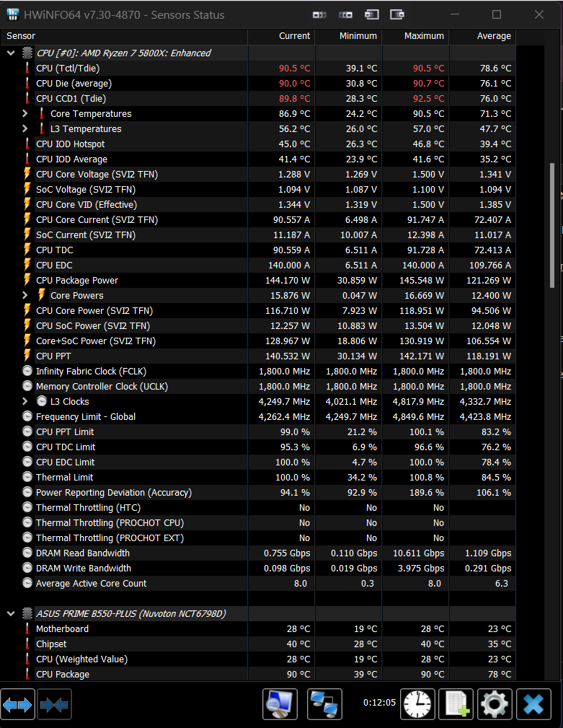The width and height of the screenshot is (563, 728).
Task: Click clock icon for DRAM Read Bandwidth
Action: (27, 553)
